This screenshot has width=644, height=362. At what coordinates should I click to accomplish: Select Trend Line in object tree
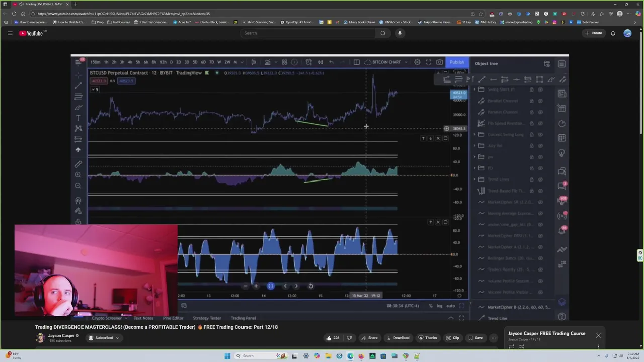pyautogui.click(x=497, y=318)
